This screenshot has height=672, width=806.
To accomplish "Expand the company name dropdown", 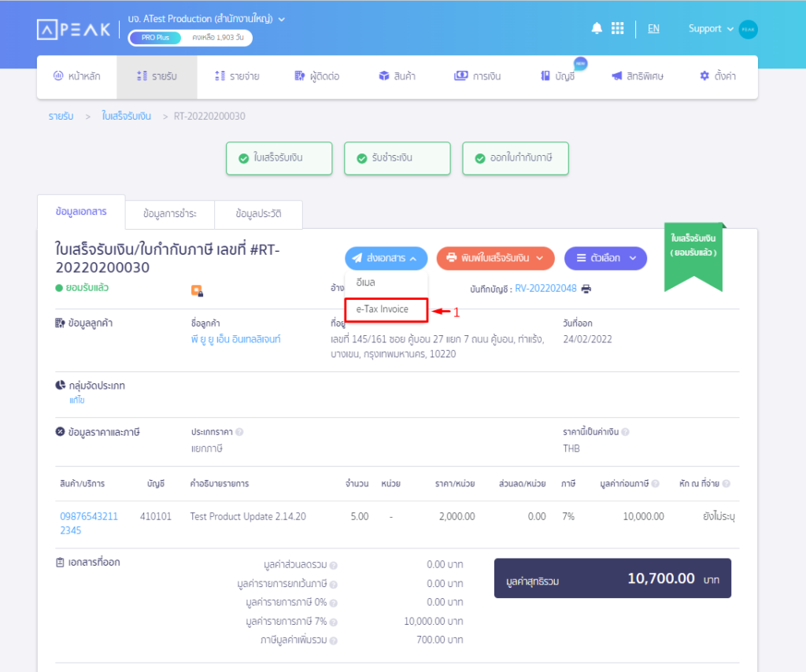I will tap(281, 20).
